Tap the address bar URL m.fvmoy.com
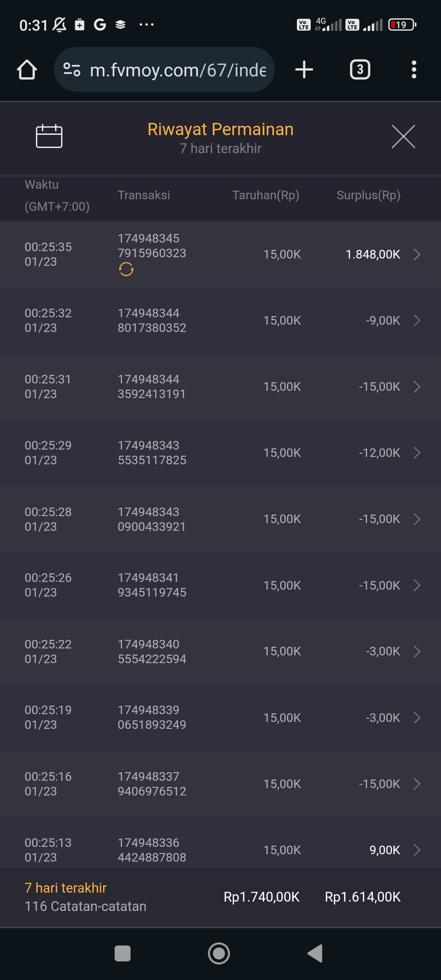 tap(178, 70)
